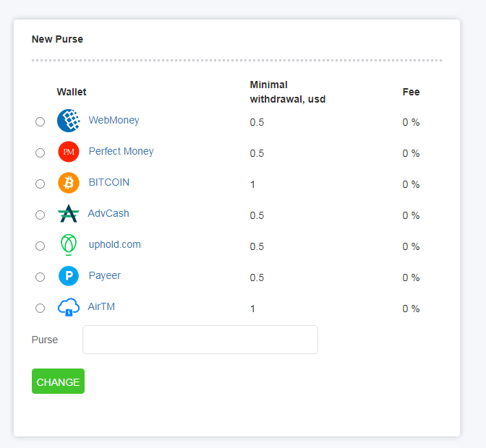Image resolution: width=486 pixels, height=448 pixels.
Task: Select the WebMoney radio button
Action: tap(40, 122)
